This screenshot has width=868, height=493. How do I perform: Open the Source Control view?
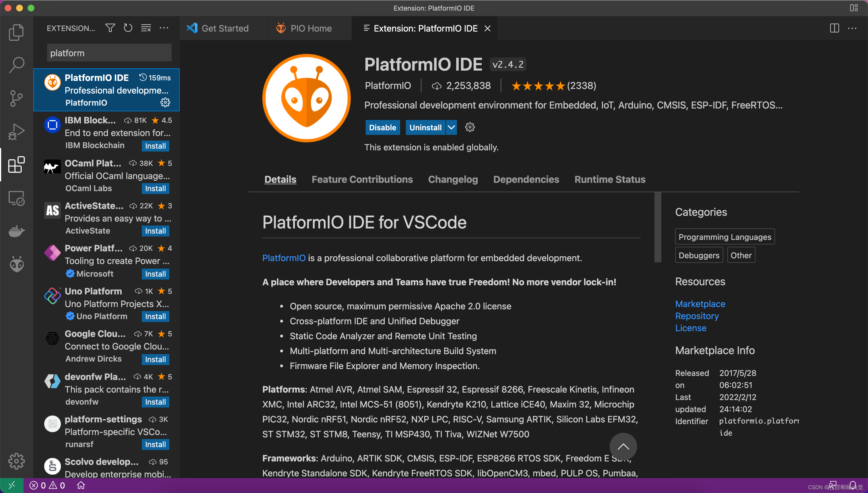16,98
